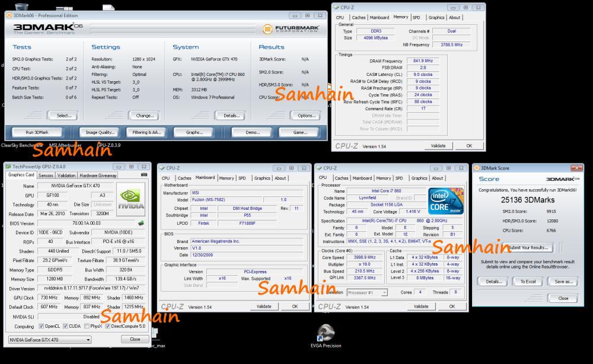Open the Processor #1 selection dropdown
This screenshot has height=364, width=593.
pyautogui.click(x=367, y=292)
